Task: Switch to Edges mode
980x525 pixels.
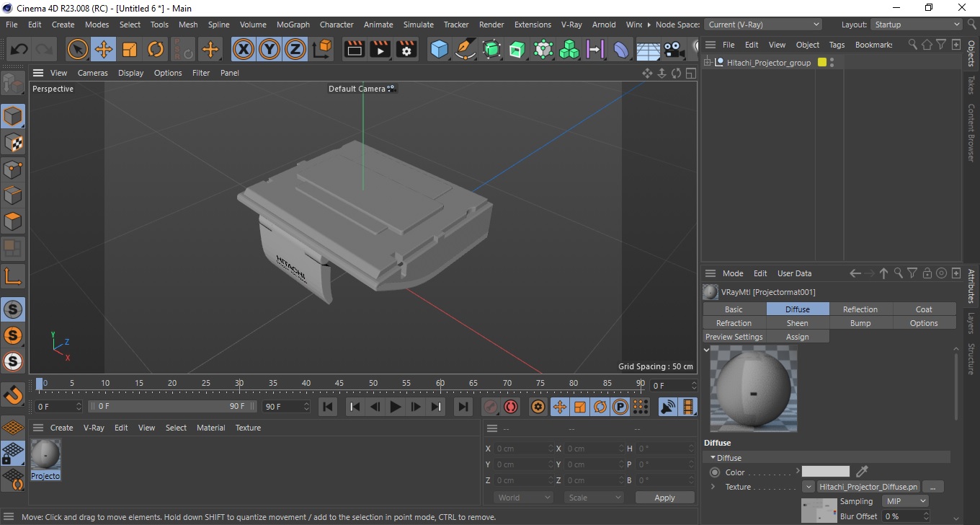Action: tap(13, 195)
